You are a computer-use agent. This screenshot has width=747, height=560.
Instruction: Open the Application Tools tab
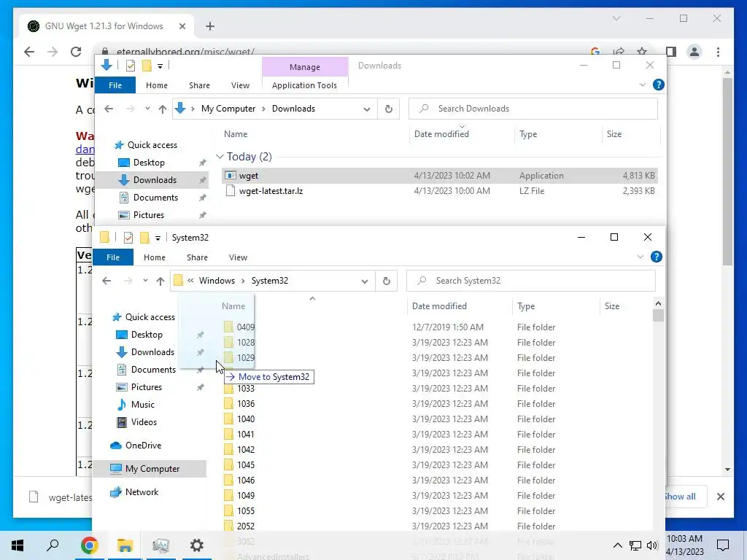(x=304, y=85)
